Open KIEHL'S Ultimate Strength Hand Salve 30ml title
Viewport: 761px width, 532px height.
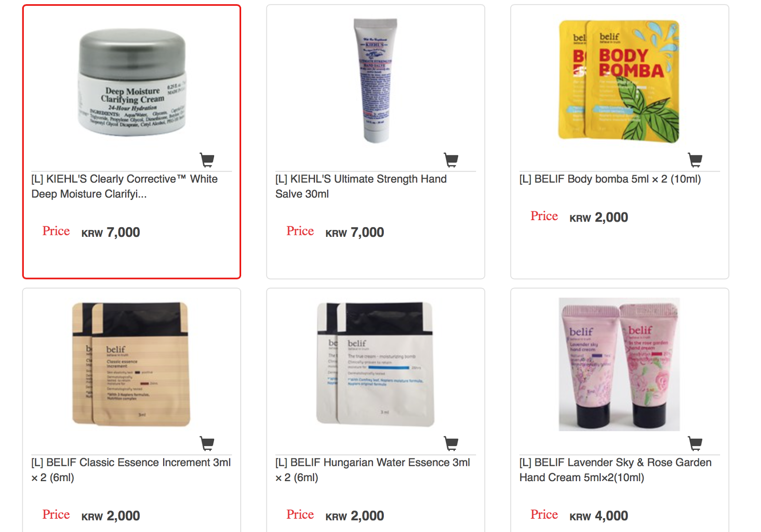361,186
